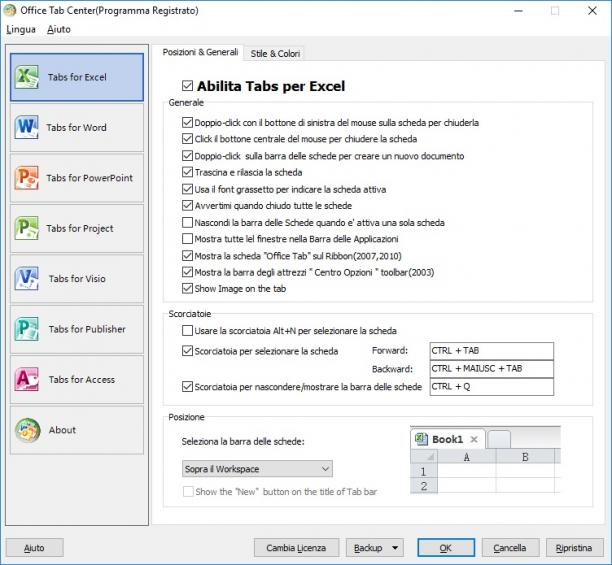Click the close X on Book1 preview tab
Viewport: 612px width, 565px height.
[x=474, y=439]
